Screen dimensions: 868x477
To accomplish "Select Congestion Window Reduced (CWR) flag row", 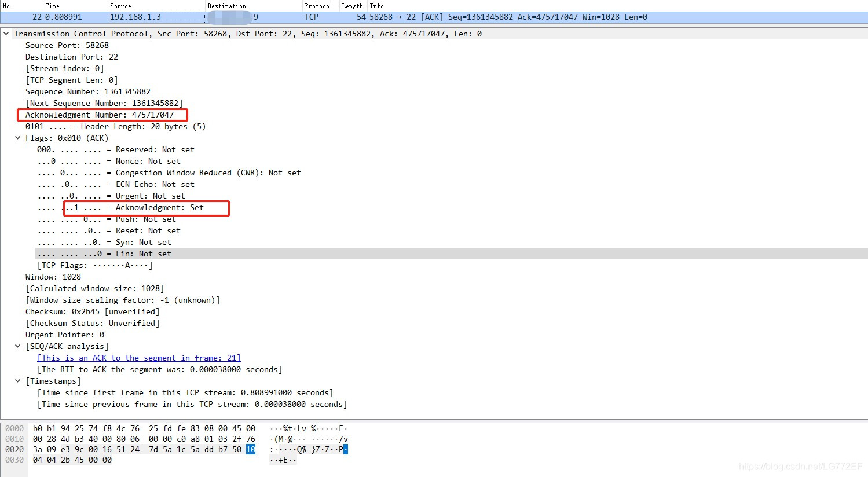I will [169, 173].
